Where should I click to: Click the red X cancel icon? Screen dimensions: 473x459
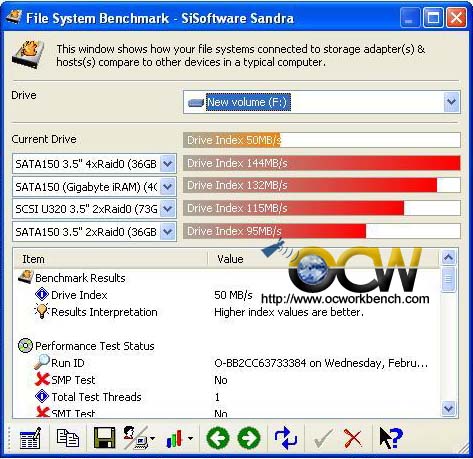point(353,438)
